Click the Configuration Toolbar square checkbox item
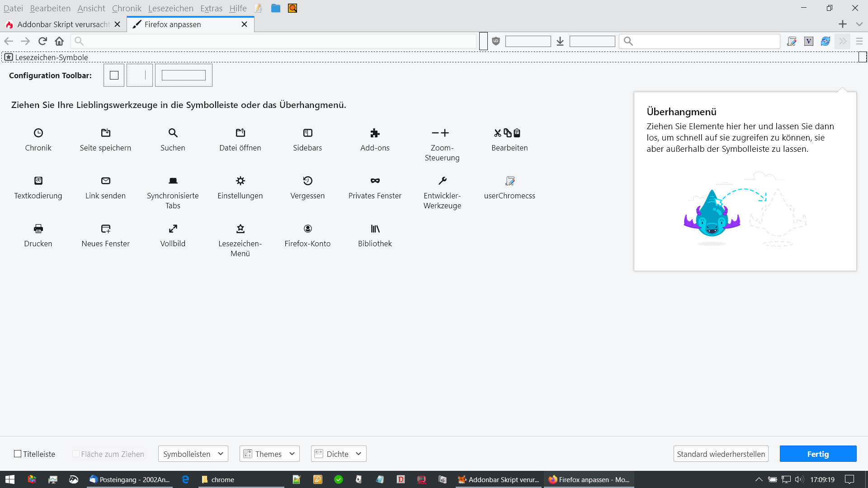Image resolution: width=868 pixels, height=488 pixels. pyautogui.click(x=114, y=75)
